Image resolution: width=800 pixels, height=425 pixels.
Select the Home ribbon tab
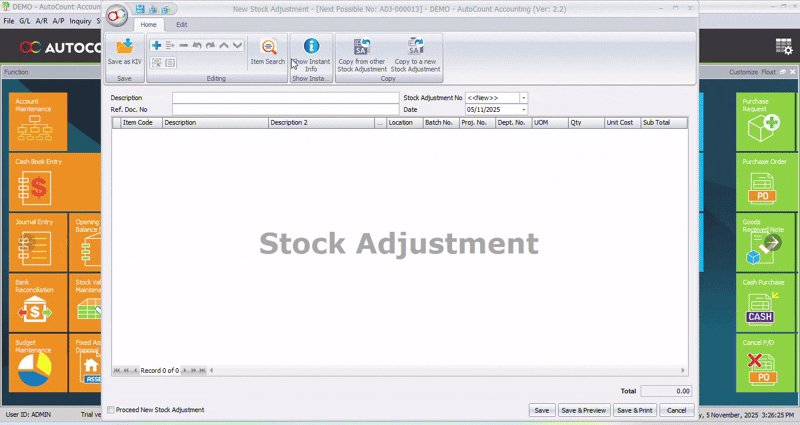click(x=148, y=24)
